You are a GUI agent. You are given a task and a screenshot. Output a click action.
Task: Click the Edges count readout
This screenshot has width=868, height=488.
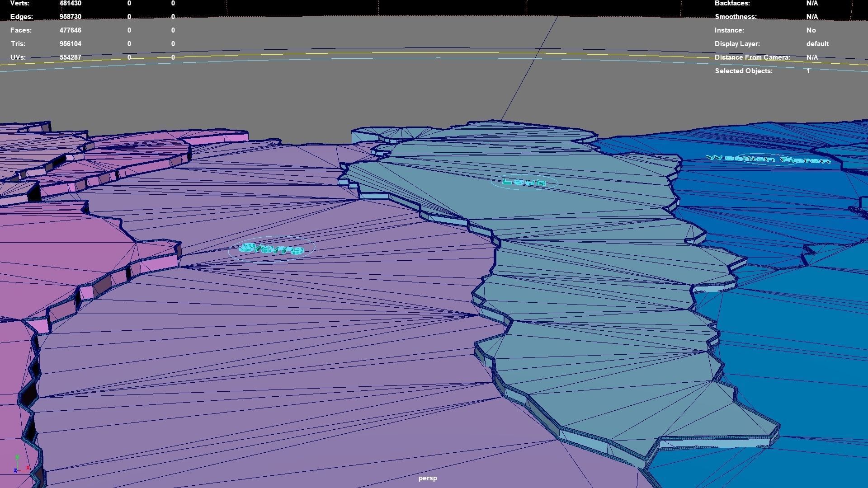(x=70, y=17)
